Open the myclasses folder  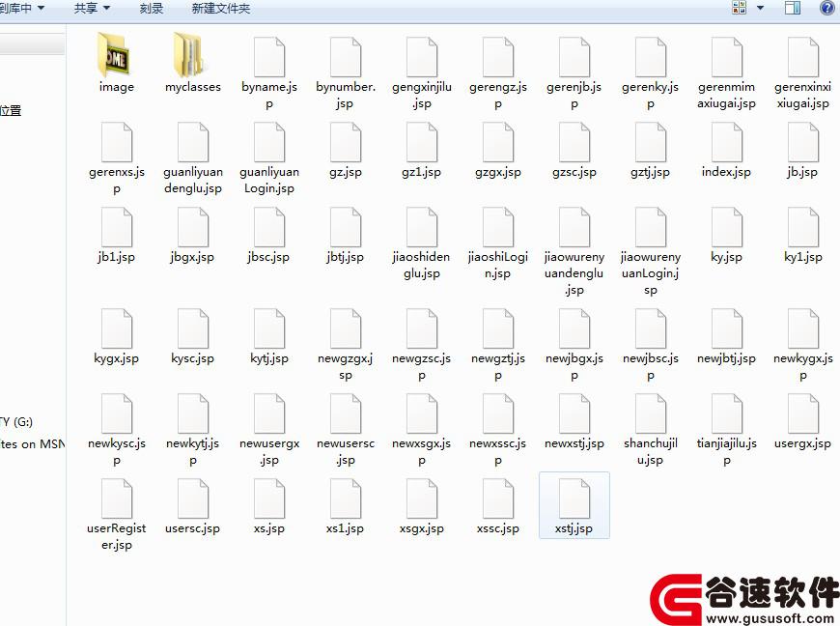191,55
